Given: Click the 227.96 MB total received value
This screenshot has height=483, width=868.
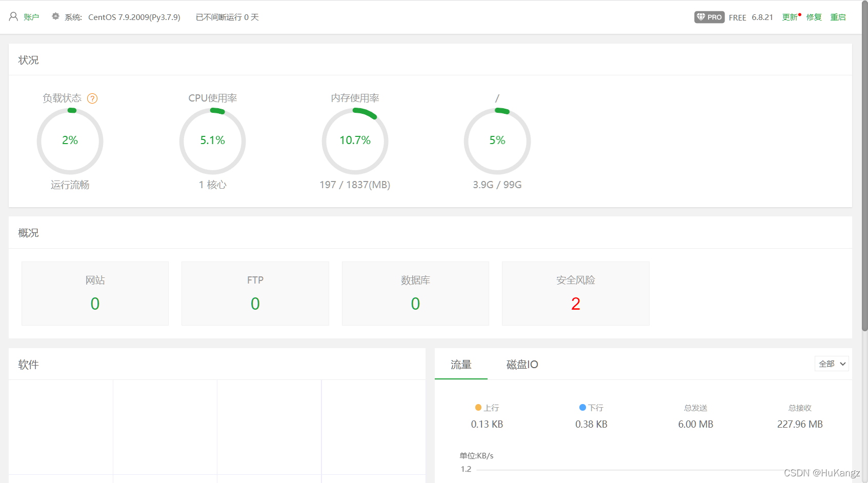Looking at the screenshot, I should pos(800,424).
